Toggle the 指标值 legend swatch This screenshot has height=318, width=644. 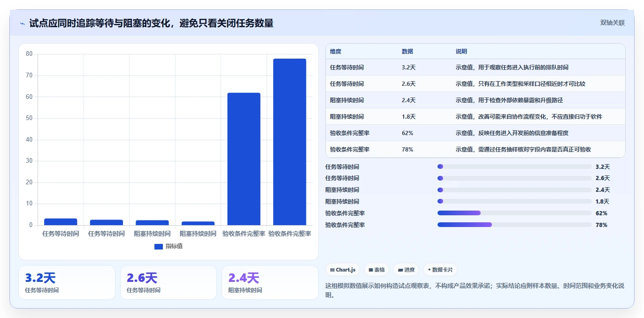point(159,246)
